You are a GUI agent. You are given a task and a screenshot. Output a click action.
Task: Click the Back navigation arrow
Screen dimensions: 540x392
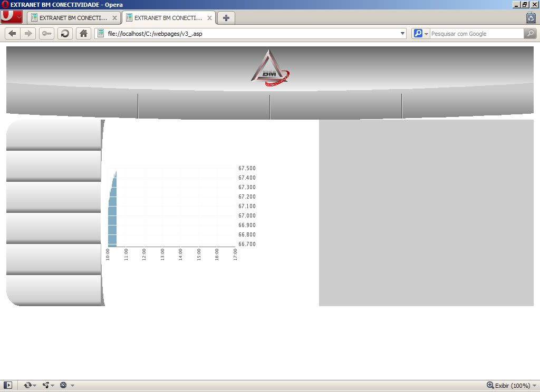coord(13,34)
